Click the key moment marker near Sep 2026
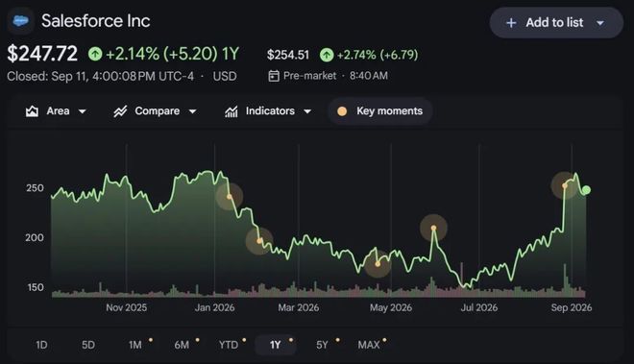The height and width of the screenshot is (364, 634). pyautogui.click(x=565, y=185)
